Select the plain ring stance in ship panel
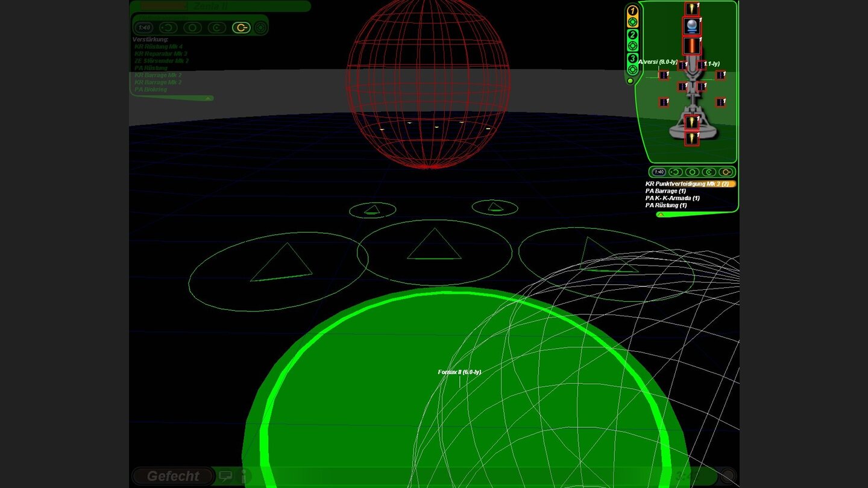Screen dimensions: 868x488 (x=693, y=172)
